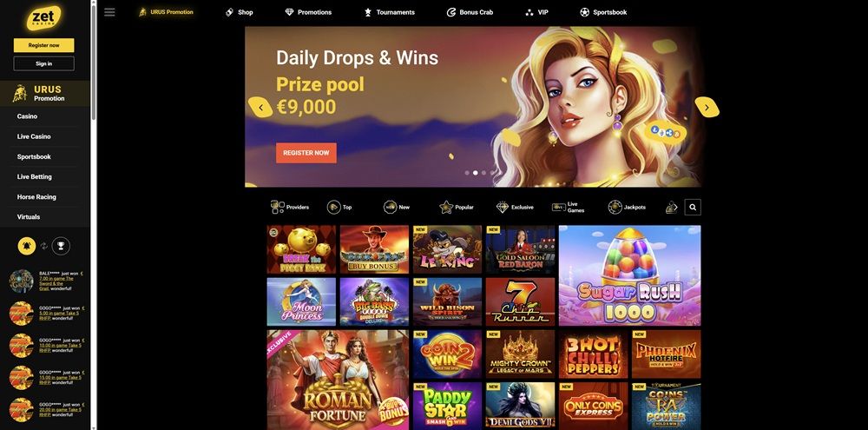Click the sidebar vertical scrollbar
868x430 pixels.
click(x=94, y=61)
